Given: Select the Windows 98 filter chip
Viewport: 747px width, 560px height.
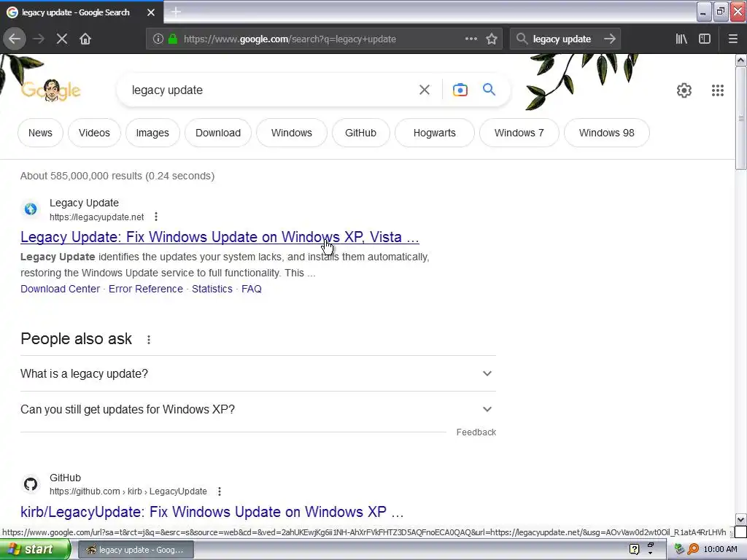Looking at the screenshot, I should (x=606, y=133).
